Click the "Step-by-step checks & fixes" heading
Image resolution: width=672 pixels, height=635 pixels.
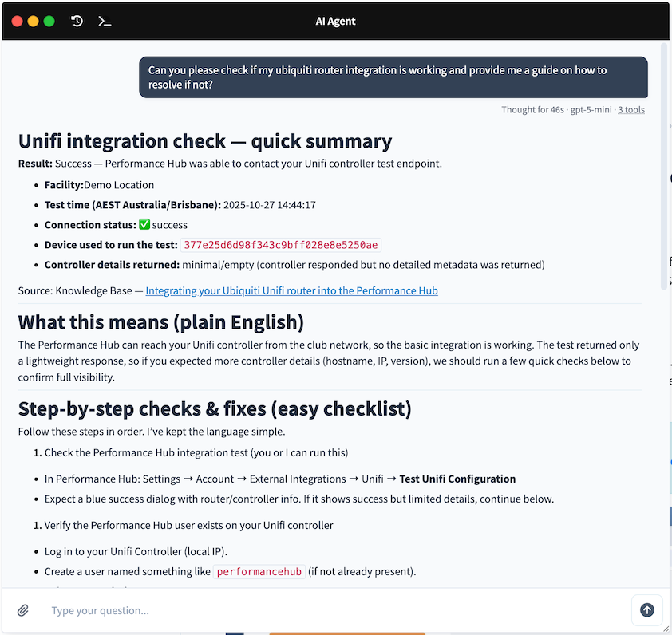click(x=215, y=409)
